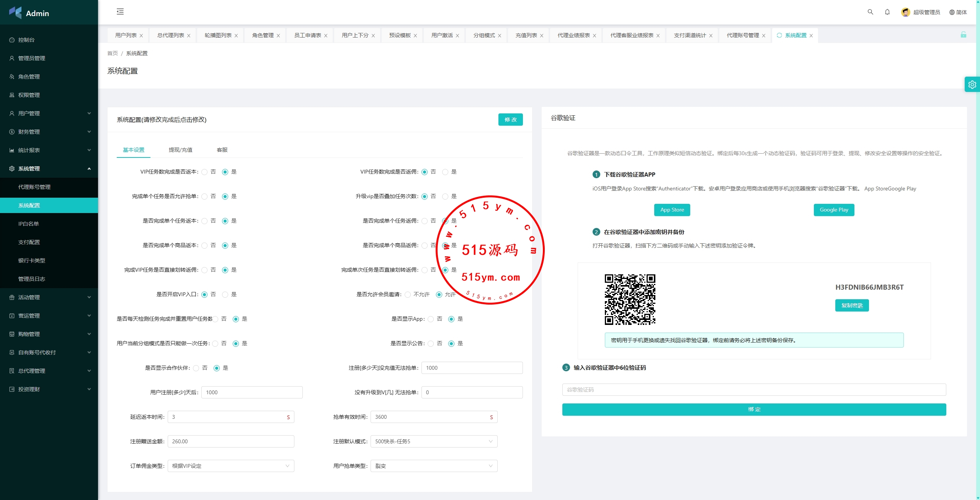Close the 用户列表 page tab
This screenshot has width=980, height=500.
tap(141, 36)
